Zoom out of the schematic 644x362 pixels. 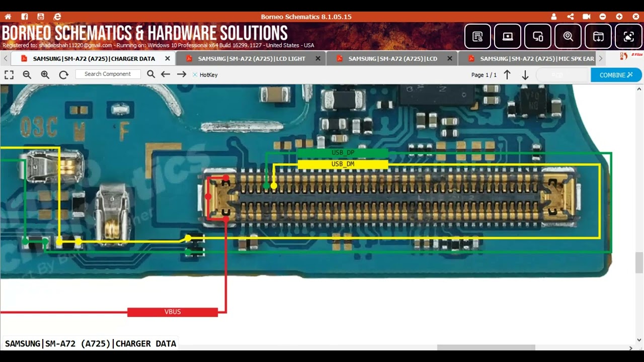pos(27,75)
